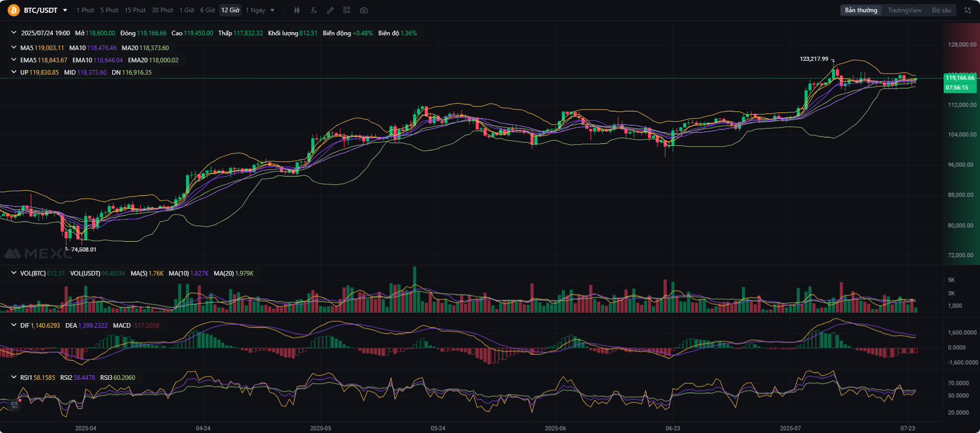Collapse the UP/MID/DN Bollinger row
Viewport: 980px width, 433px height.
[x=14, y=72]
